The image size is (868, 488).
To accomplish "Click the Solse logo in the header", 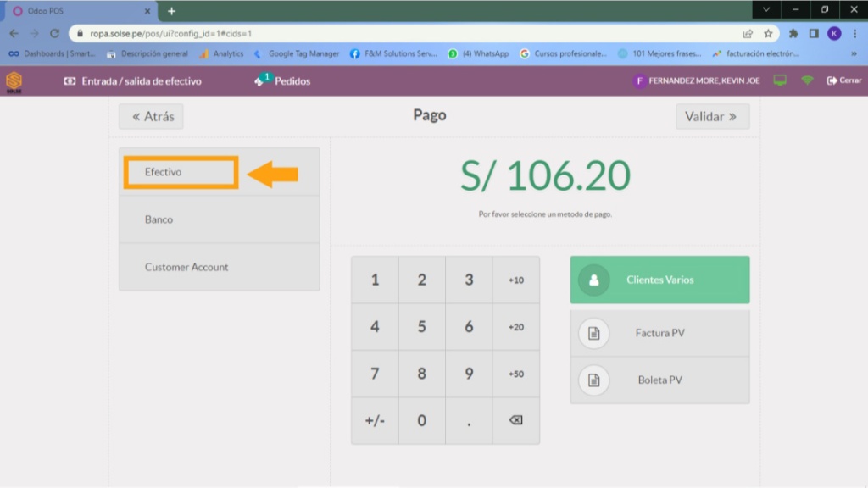I will (x=14, y=81).
